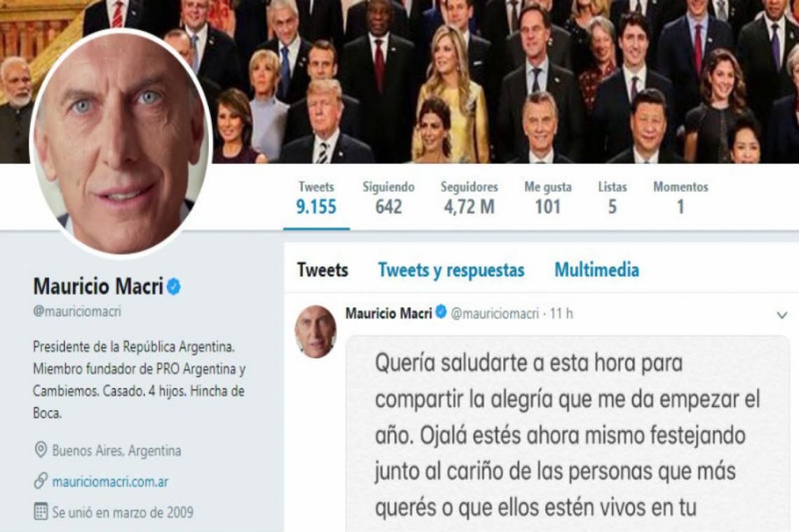Click the 11 h tweet timestamp

click(x=561, y=313)
